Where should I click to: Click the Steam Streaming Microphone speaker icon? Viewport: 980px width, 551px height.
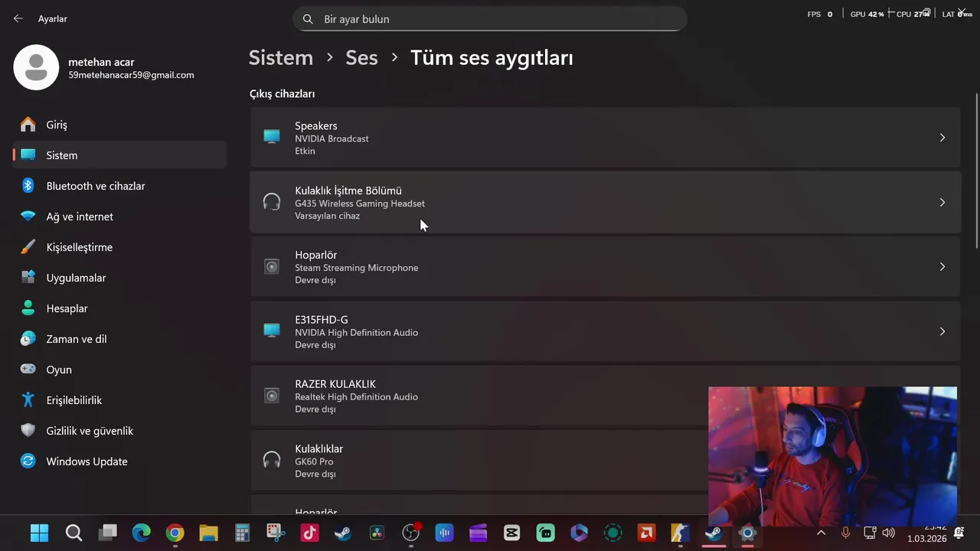click(272, 267)
